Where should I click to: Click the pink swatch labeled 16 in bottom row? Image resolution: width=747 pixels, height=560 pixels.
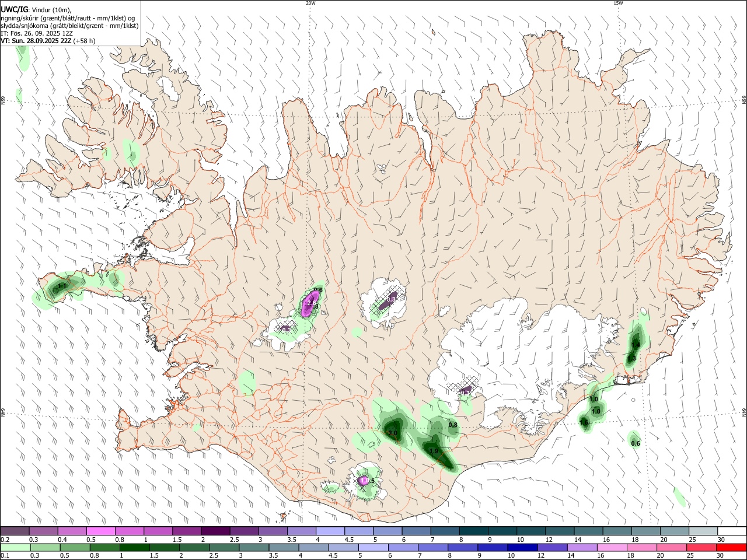pos(611,547)
